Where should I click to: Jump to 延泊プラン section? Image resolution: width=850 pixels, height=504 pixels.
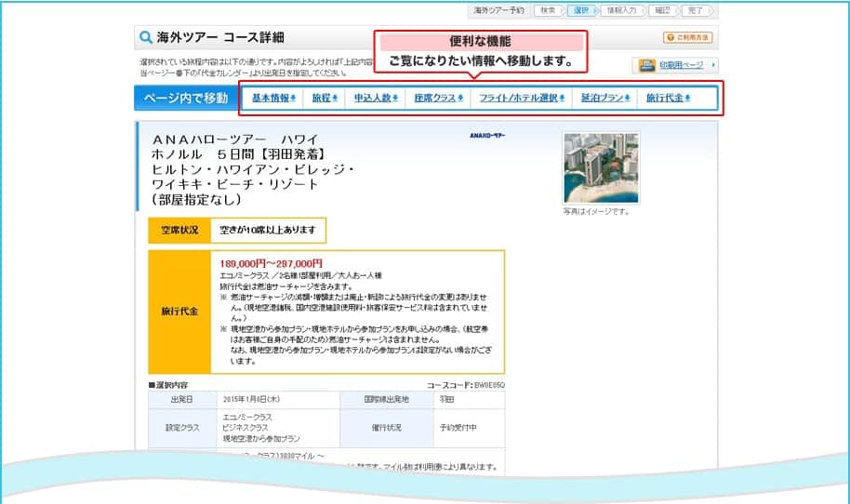tap(604, 99)
